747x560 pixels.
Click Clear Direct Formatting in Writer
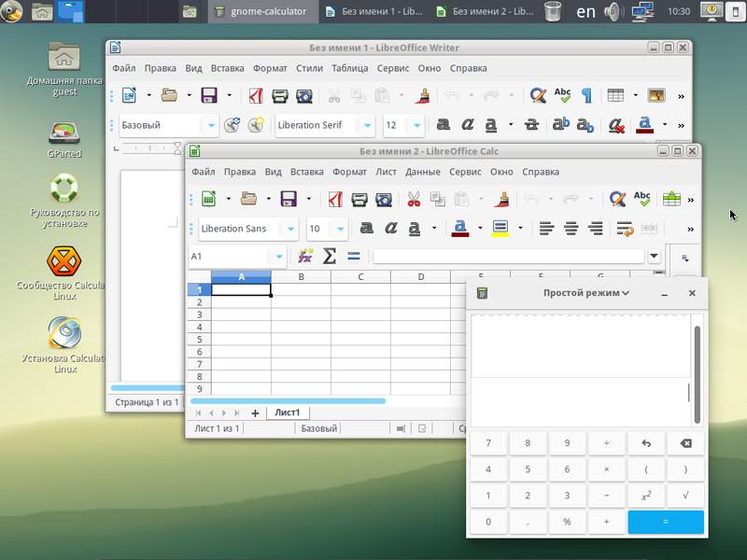coord(616,125)
